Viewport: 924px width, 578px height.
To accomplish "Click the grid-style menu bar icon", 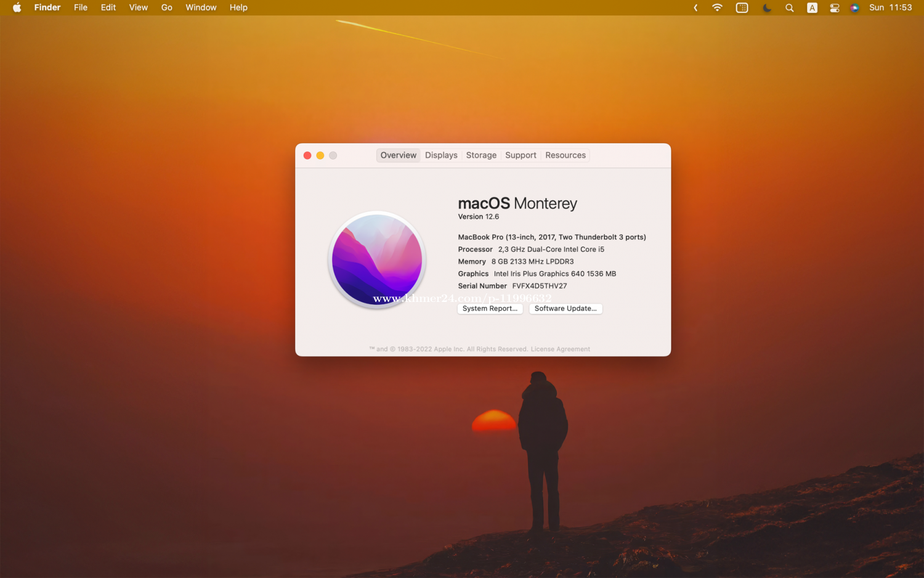I will click(742, 8).
